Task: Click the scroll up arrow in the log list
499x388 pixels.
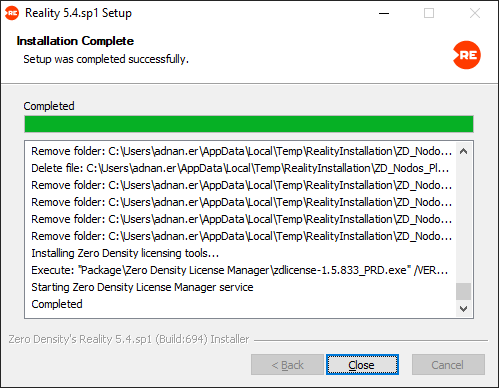Action: pos(463,151)
